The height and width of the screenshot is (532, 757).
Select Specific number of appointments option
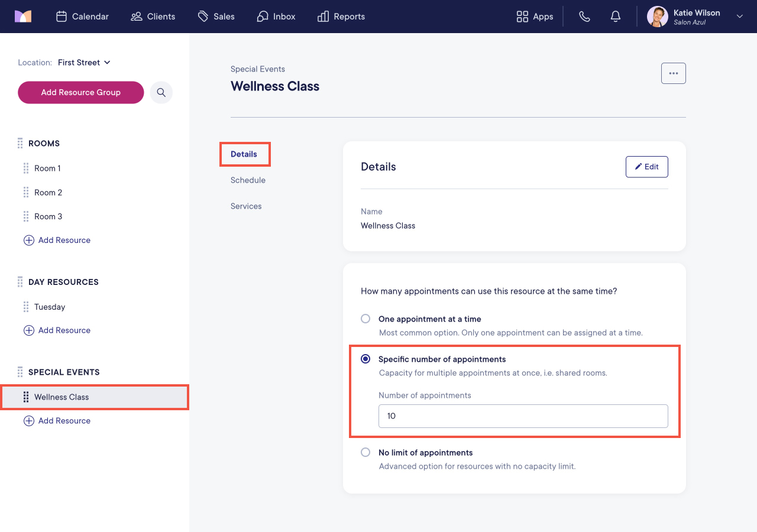click(x=365, y=359)
